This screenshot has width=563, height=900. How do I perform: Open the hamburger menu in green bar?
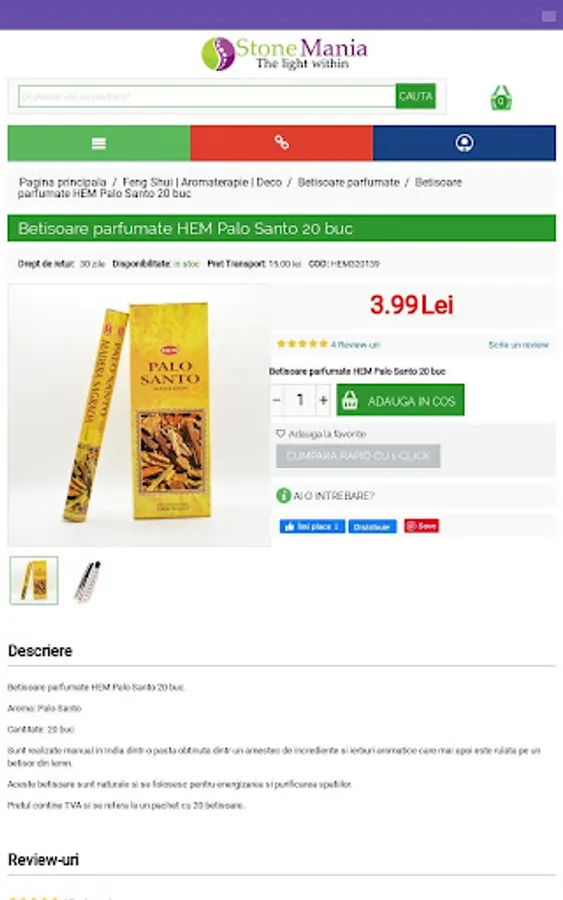pyautogui.click(x=99, y=143)
